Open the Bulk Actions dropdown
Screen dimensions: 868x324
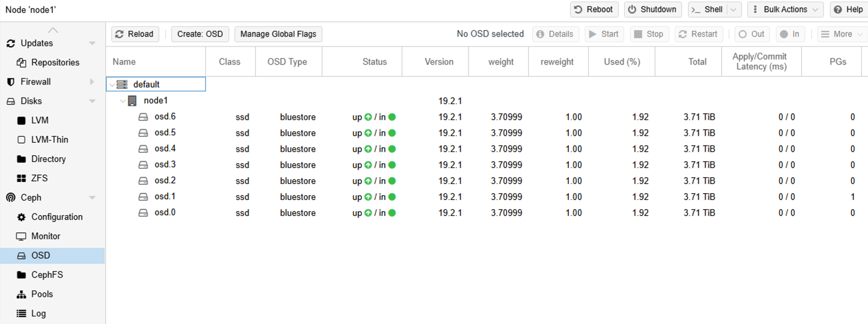[x=785, y=9]
